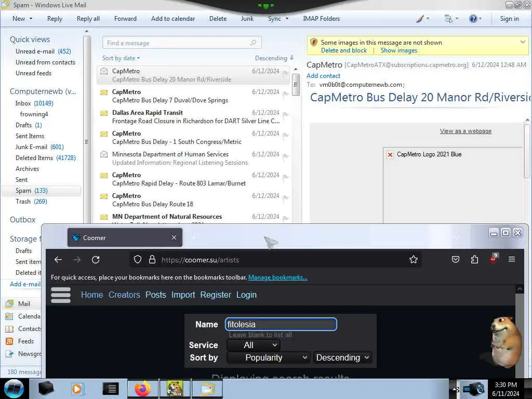Select the Junk E-mail (601) folder

pyautogui.click(x=39, y=147)
